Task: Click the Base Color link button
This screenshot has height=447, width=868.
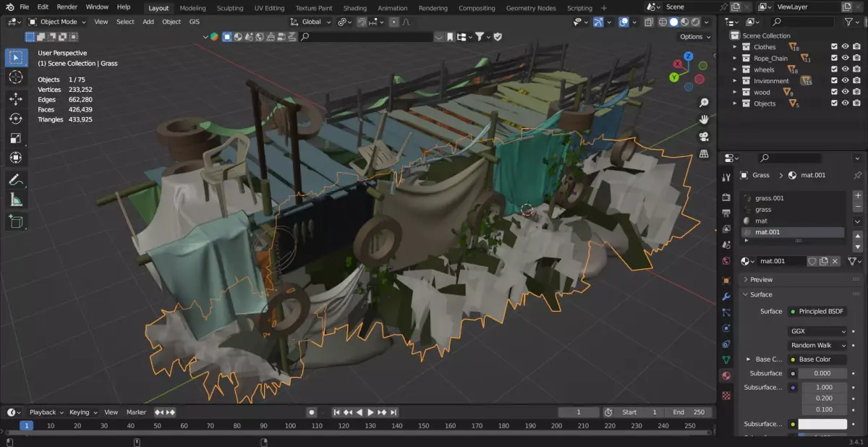Action: coord(817,359)
